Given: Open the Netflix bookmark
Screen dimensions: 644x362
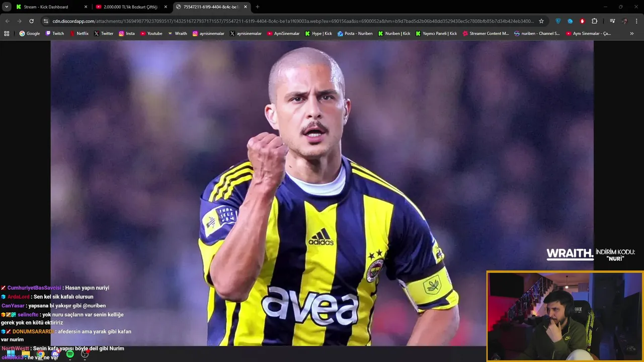Looking at the screenshot, I should [x=79, y=34].
